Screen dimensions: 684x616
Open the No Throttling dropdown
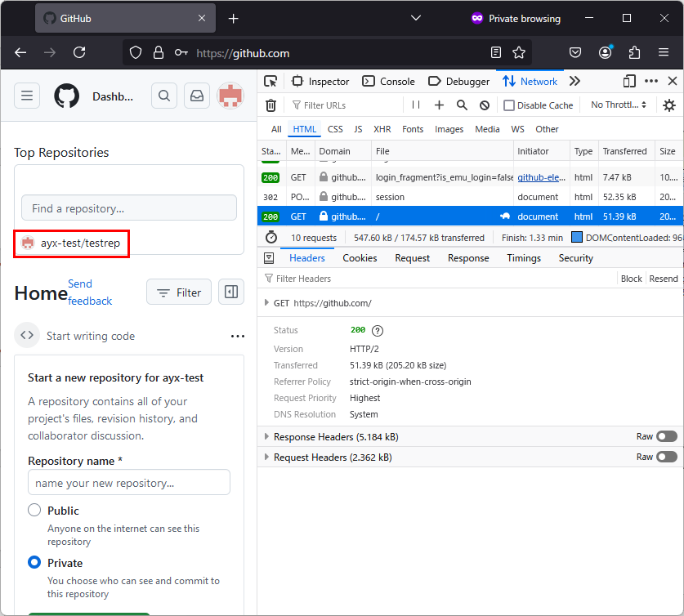[x=618, y=105]
